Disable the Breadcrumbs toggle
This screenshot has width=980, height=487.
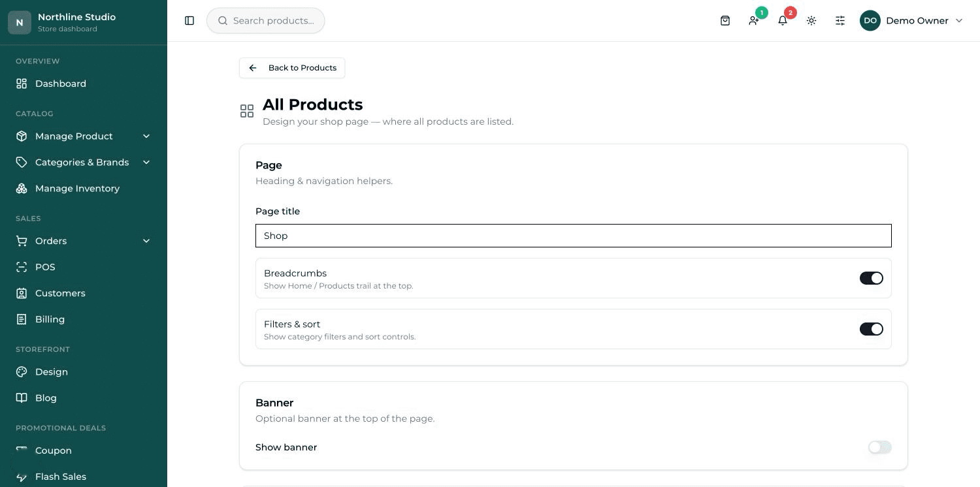click(x=872, y=278)
